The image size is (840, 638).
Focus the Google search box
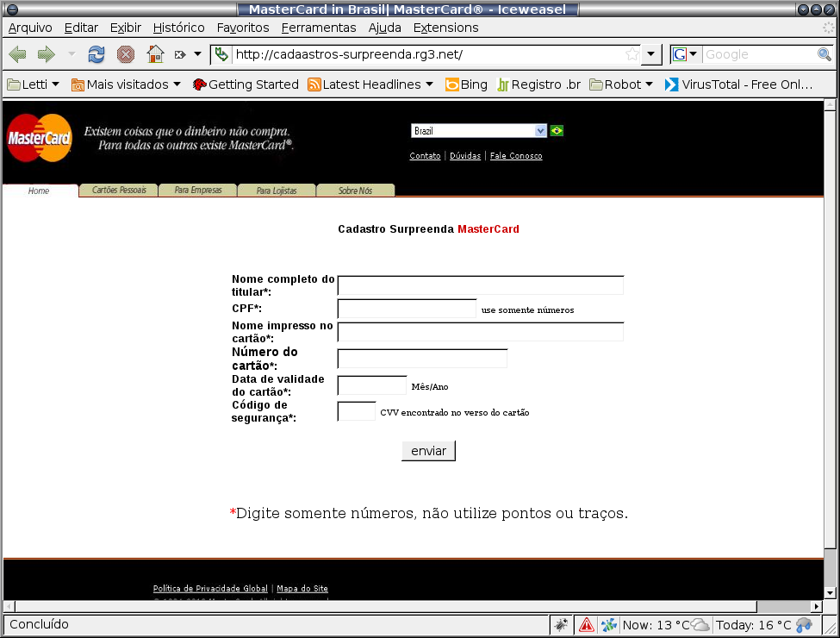coord(759,54)
